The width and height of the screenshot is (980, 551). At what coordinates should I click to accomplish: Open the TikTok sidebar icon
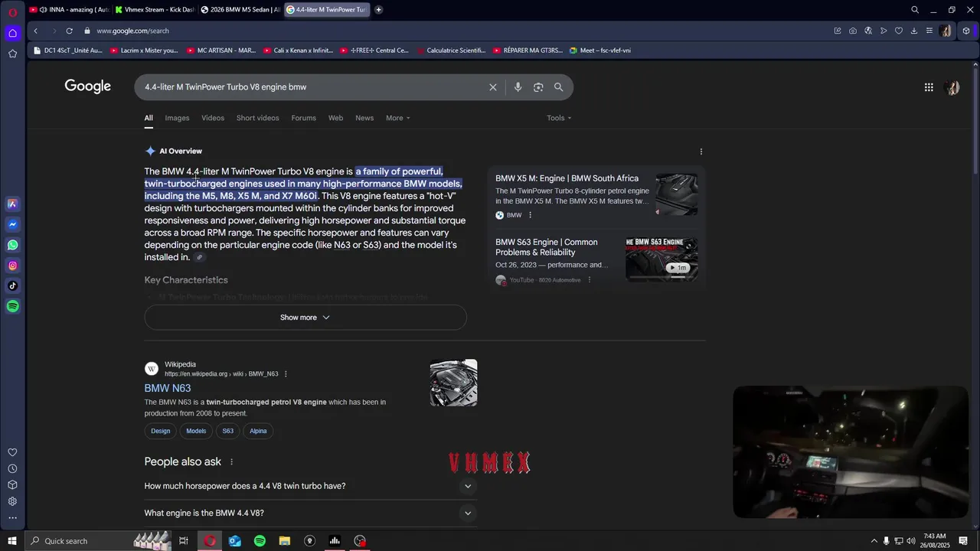click(12, 285)
